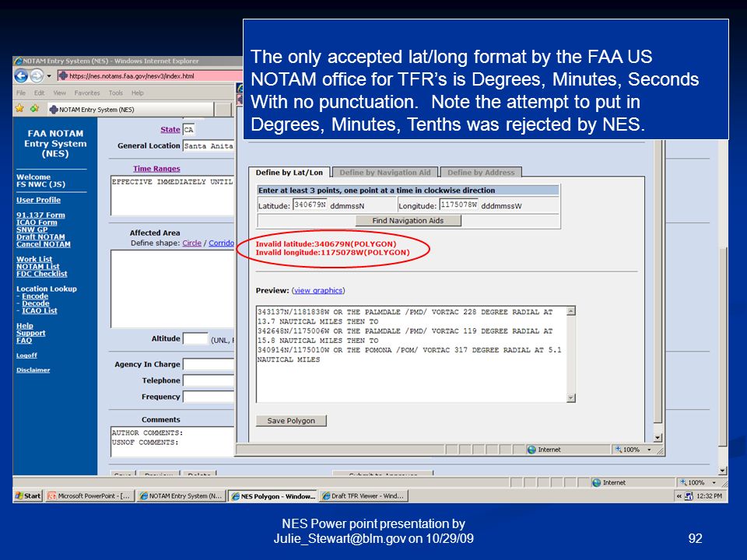Click the State input field containing CA
Image resolution: width=747 pixels, height=560 pixels.
point(189,130)
